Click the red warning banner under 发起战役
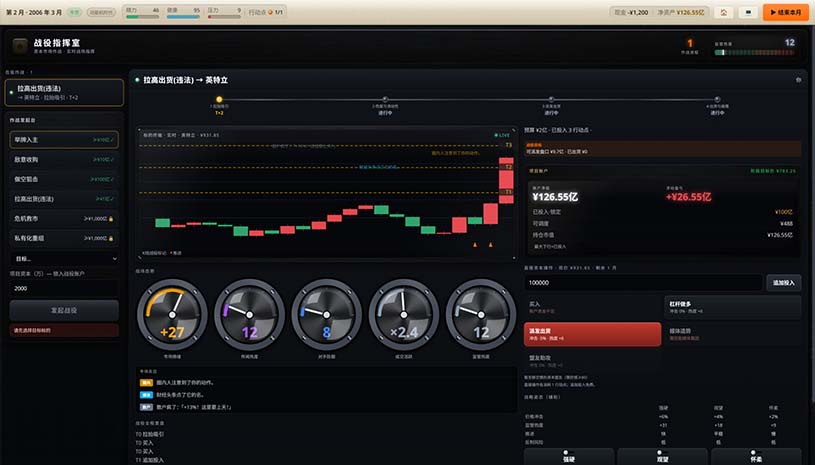This screenshot has width=815, height=465. point(64,330)
